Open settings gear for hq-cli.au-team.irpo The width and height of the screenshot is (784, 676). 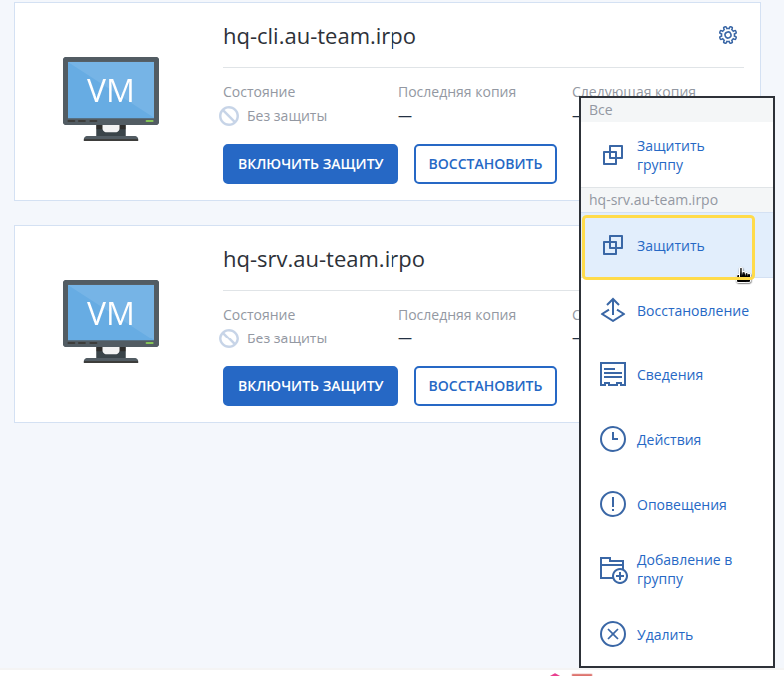click(x=727, y=35)
